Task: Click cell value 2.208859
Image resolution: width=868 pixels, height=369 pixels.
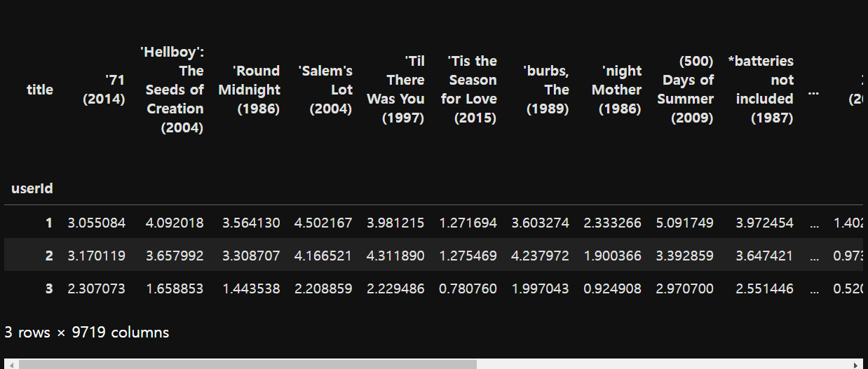Action: [x=323, y=288]
